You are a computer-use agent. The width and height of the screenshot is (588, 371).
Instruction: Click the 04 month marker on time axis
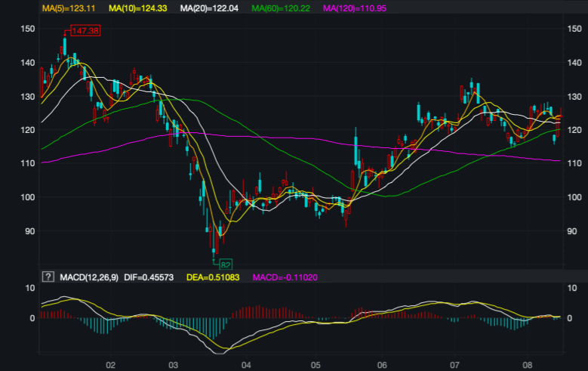coord(246,363)
